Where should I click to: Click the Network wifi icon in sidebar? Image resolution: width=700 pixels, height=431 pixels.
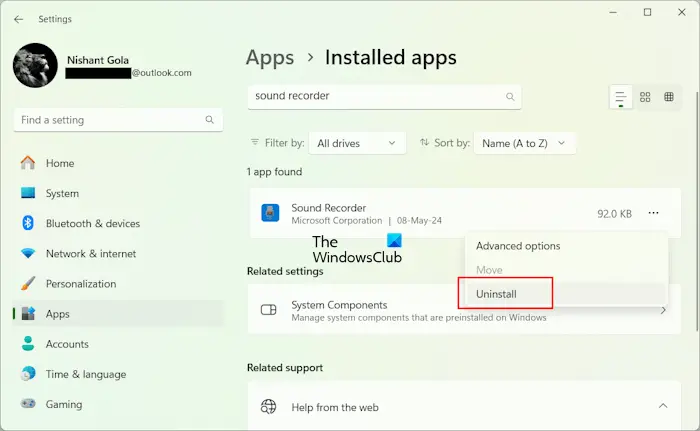click(x=28, y=253)
